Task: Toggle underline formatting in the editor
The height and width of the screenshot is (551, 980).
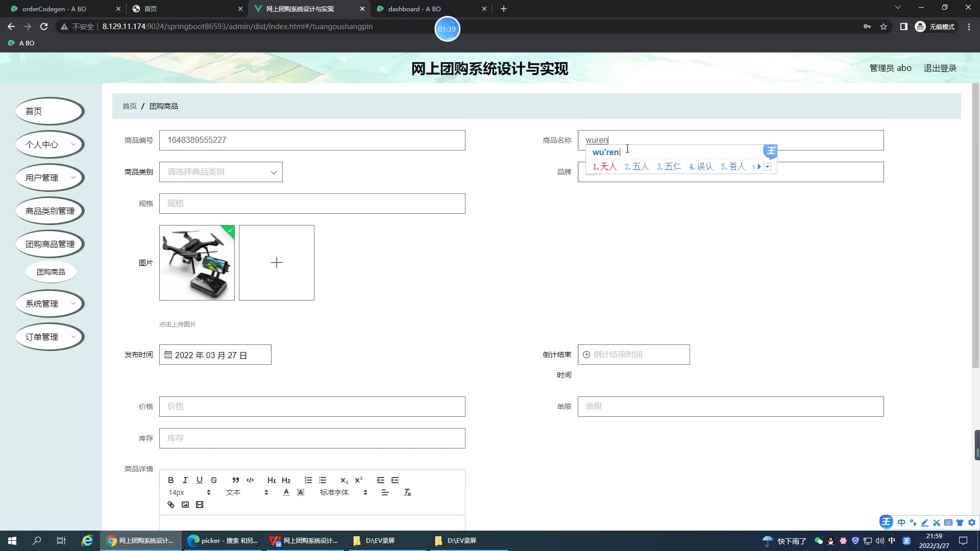Action: [200, 480]
